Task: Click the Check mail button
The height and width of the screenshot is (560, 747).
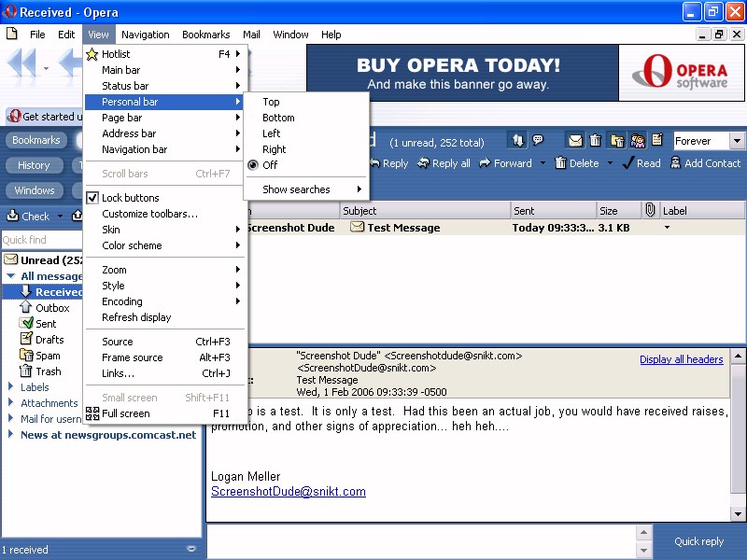Action: pos(28,217)
